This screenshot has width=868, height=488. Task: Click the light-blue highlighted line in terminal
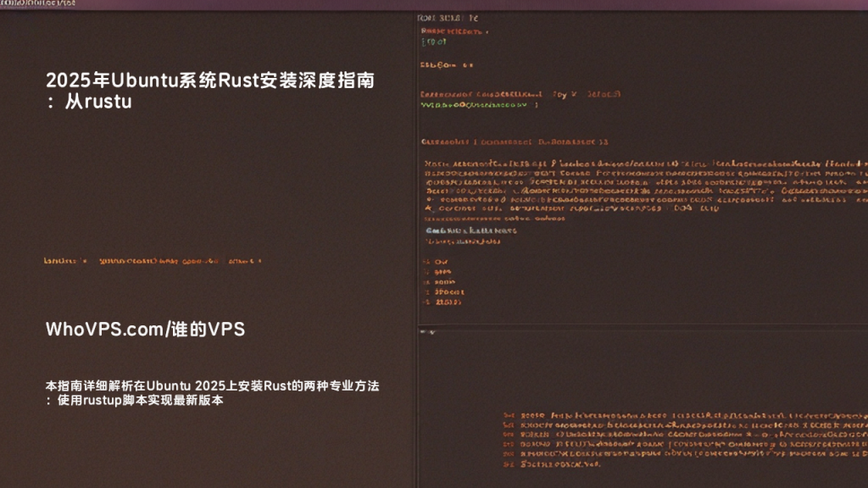471,230
